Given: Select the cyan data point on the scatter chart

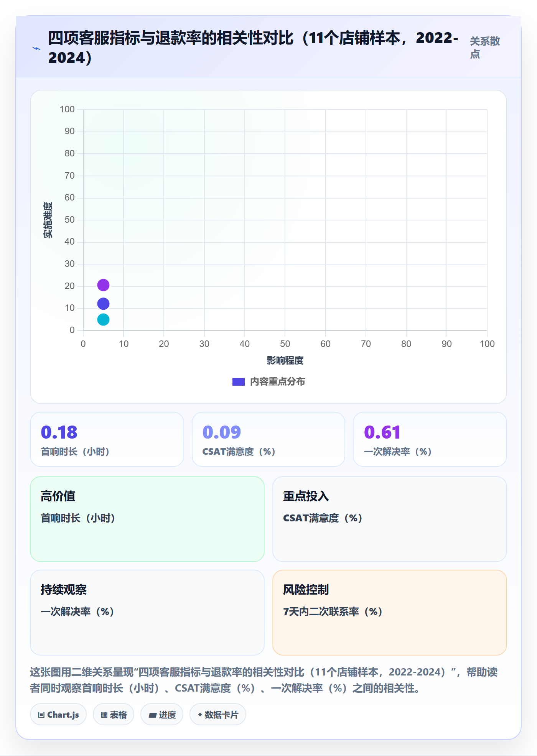Looking at the screenshot, I should click(103, 319).
